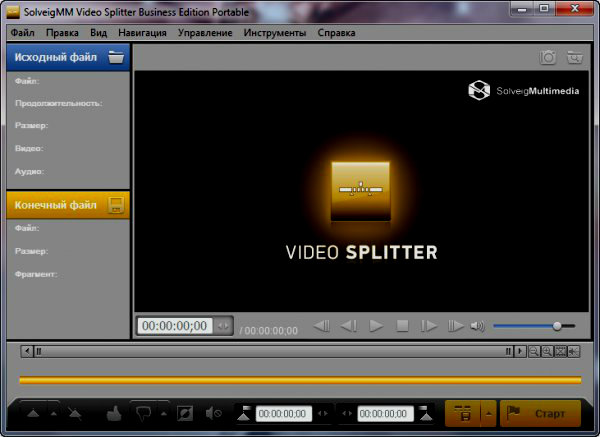Click Аудио: label in source panel
Image resolution: width=600 pixels, height=437 pixels.
(29, 171)
